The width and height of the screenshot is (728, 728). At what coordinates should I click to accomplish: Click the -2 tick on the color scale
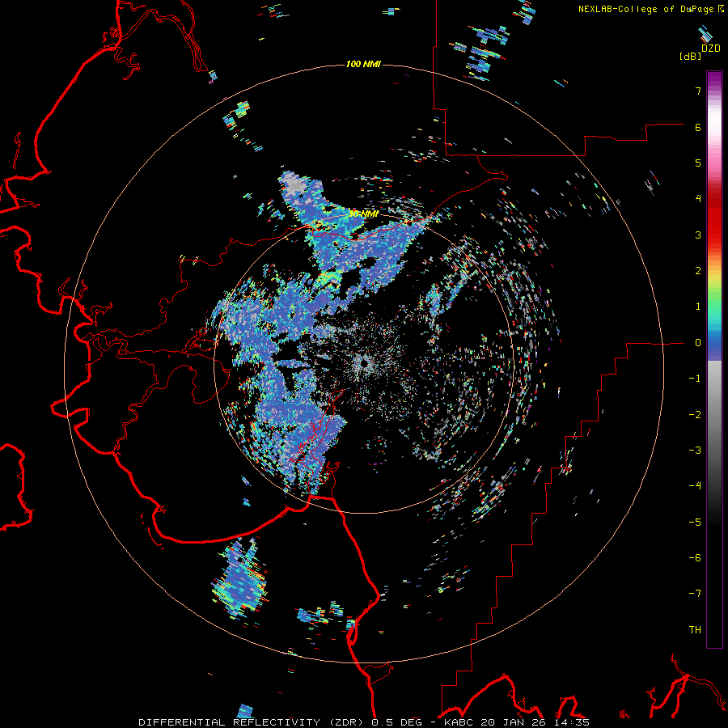click(x=695, y=415)
